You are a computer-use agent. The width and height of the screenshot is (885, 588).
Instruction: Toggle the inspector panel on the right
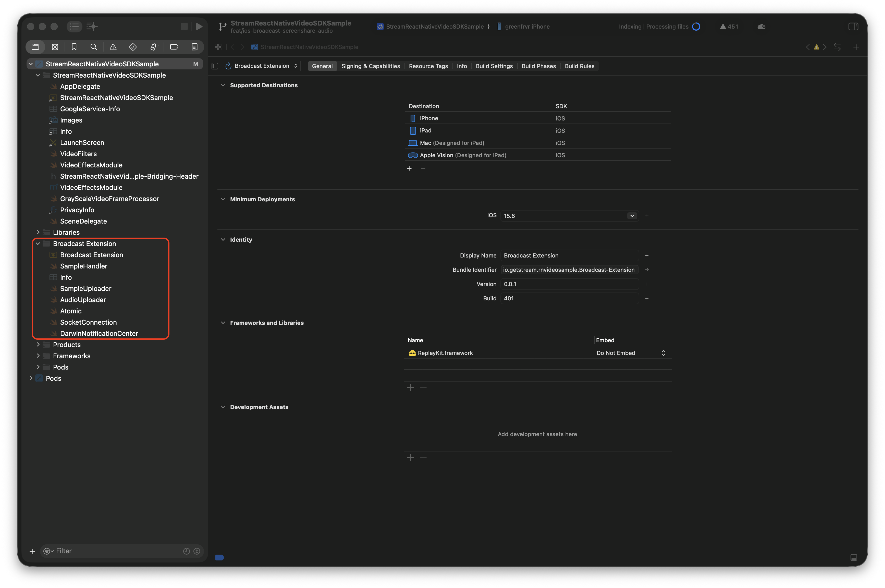853,26
